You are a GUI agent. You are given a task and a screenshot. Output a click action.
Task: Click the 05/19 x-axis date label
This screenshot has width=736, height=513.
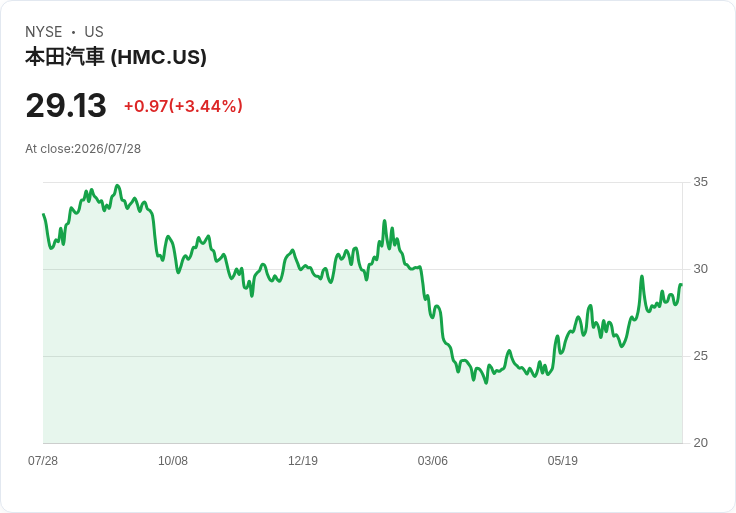[x=562, y=461]
